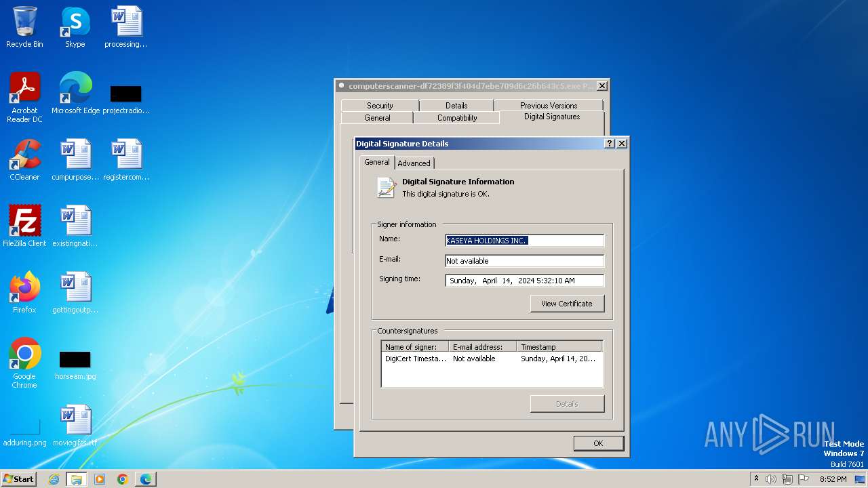
Task: Open the Recycle Bin desktop icon
Action: coord(24,27)
